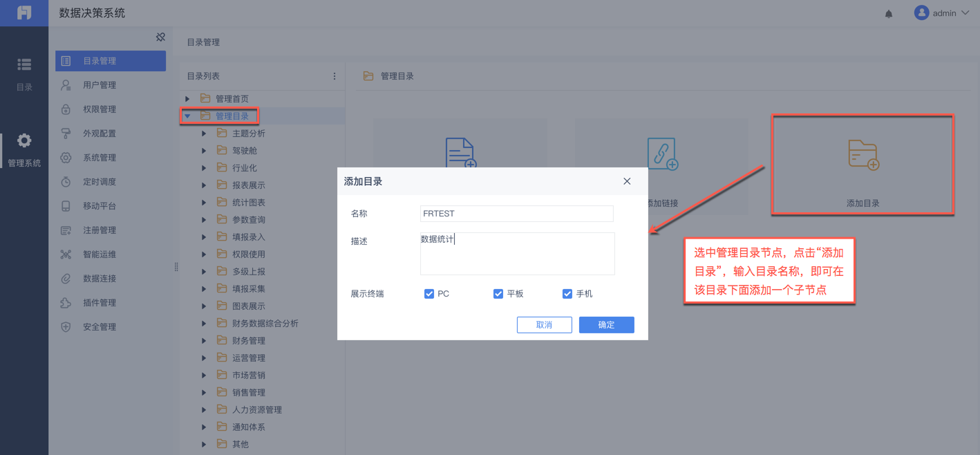Click the 确定 button
Image resolution: width=980 pixels, height=455 pixels.
[606, 325]
